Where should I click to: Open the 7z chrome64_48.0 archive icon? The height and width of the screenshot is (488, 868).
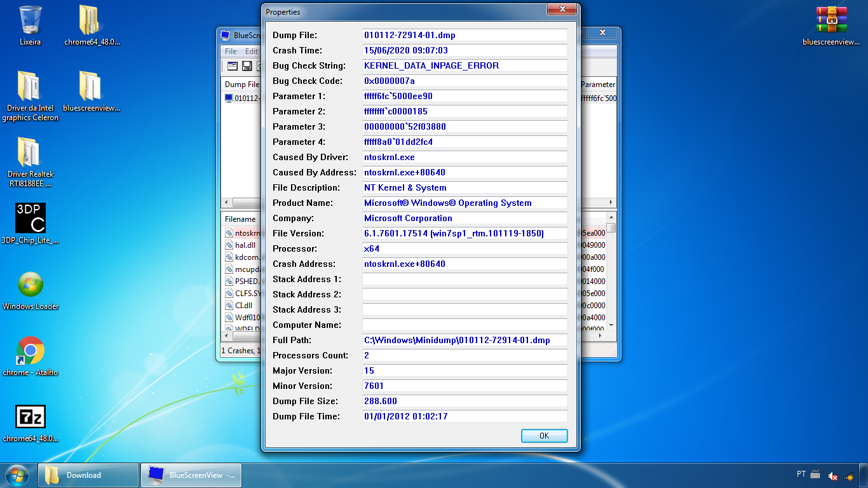click(31, 423)
